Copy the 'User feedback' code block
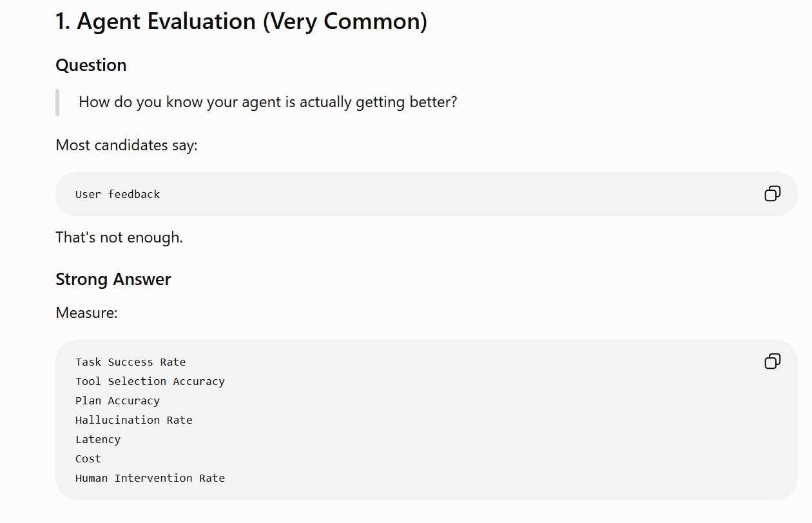Screen dimensions: 812x523 pyautogui.click(x=772, y=193)
